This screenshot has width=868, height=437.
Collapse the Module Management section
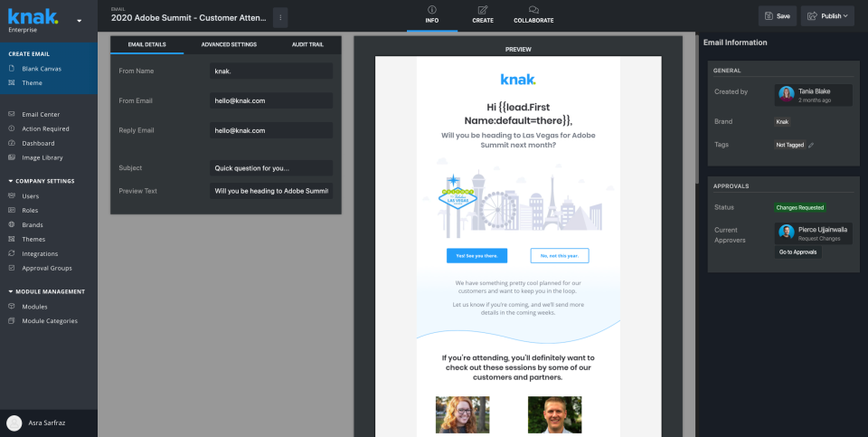pyautogui.click(x=11, y=291)
